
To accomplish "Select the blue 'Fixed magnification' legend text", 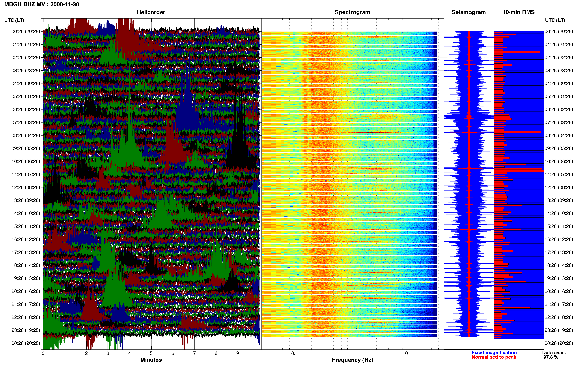I will (494, 352).
